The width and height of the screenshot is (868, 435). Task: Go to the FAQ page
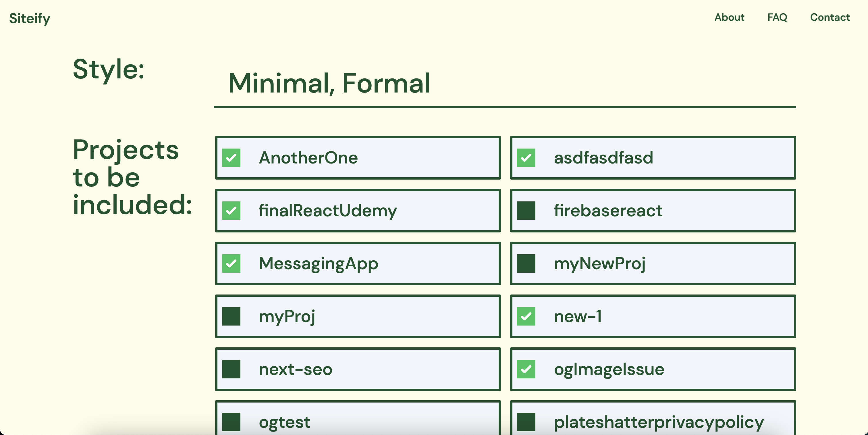[x=777, y=17]
